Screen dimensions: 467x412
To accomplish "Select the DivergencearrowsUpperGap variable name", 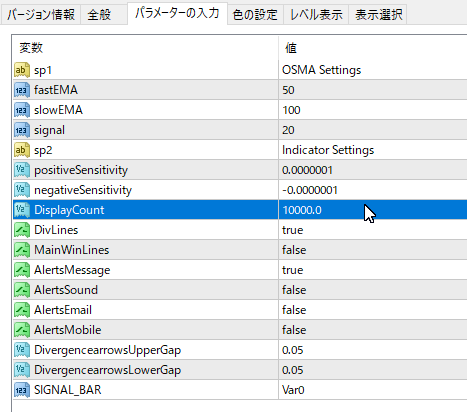I will pos(108,350).
